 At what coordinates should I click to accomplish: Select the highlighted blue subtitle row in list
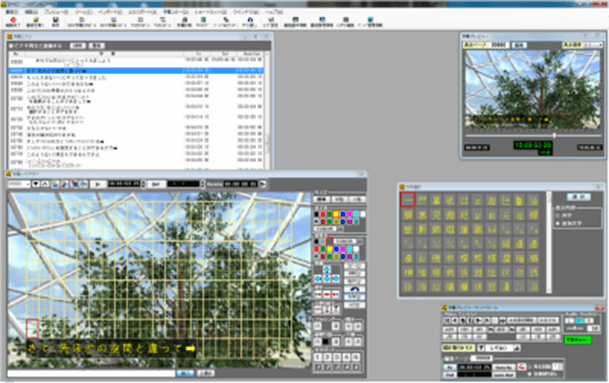point(136,71)
